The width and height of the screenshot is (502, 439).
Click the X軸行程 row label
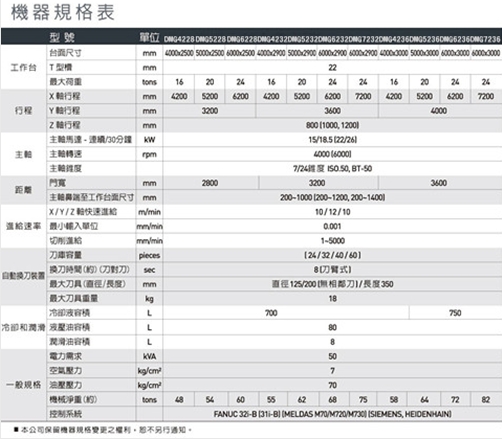[65, 96]
